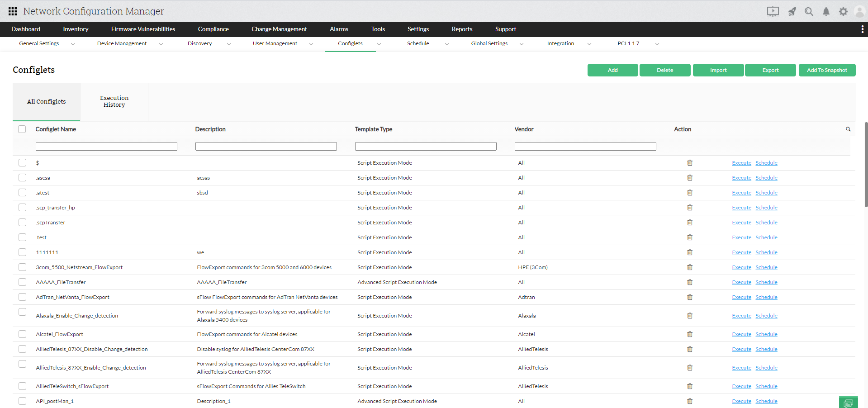Screen dimensions: 868x408
Task: Toggle the select-all checkbox in table header
Action: coord(22,129)
